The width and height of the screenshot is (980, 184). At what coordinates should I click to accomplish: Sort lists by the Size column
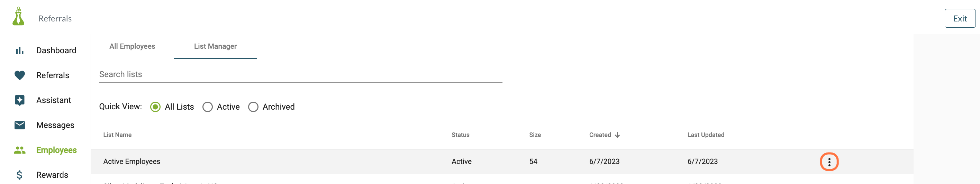pyautogui.click(x=535, y=135)
